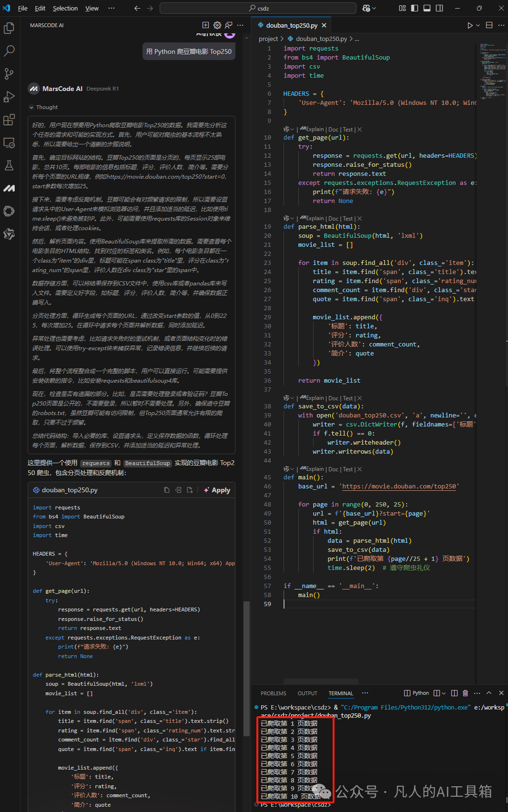Viewport: 508px width, 812px height.
Task: Kill terminal with the trash icon
Action: [466, 693]
